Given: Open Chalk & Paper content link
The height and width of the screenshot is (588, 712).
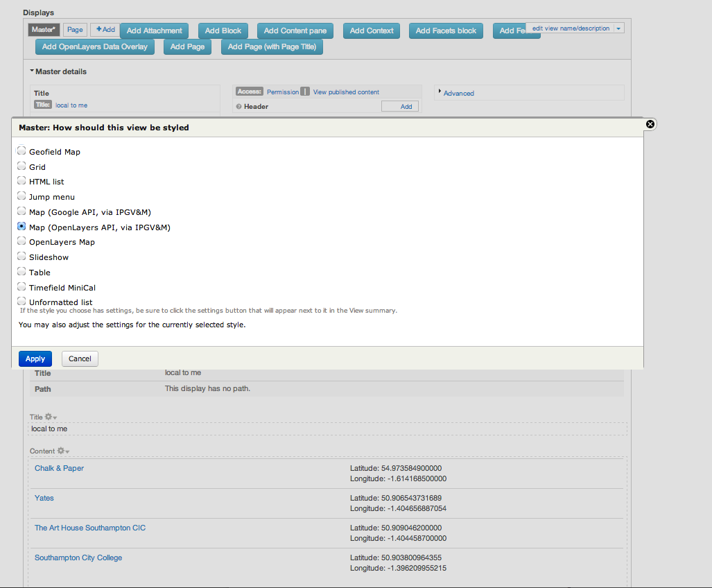Looking at the screenshot, I should [x=59, y=468].
